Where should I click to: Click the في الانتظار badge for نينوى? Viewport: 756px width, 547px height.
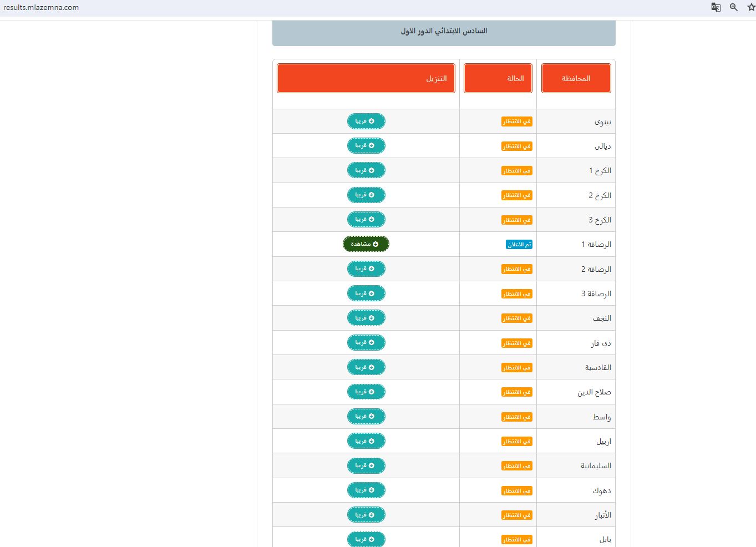(516, 121)
